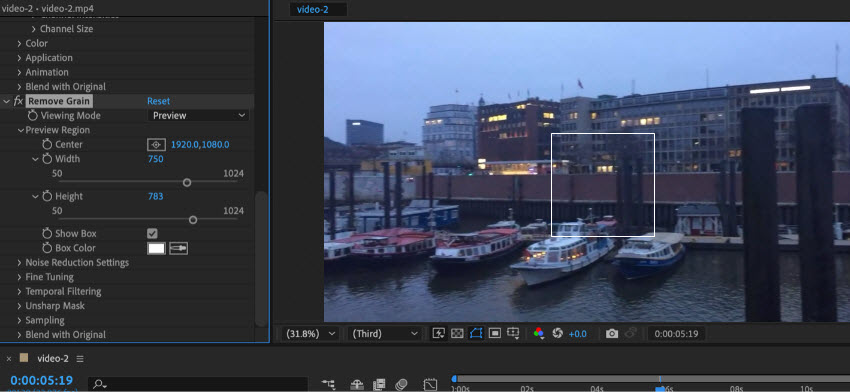Click the Center value 1920.0,1080.0
This screenshot has height=392, width=850.
pos(200,145)
